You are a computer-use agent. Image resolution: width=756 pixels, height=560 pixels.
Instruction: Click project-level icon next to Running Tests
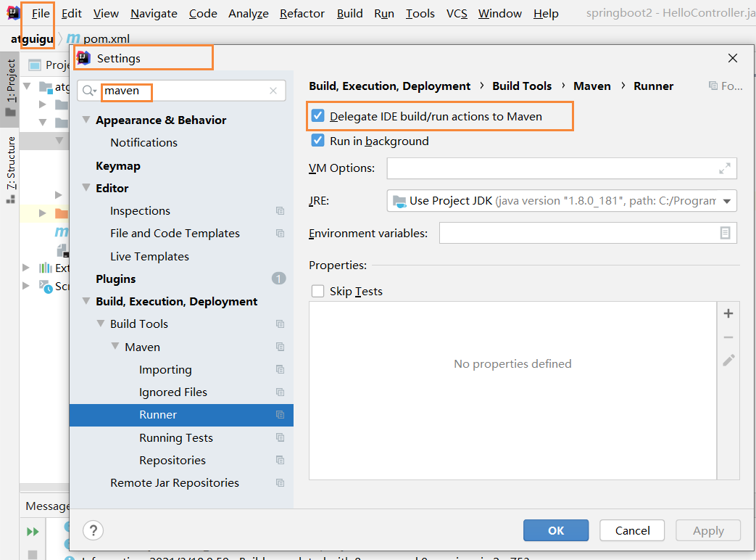coord(280,437)
